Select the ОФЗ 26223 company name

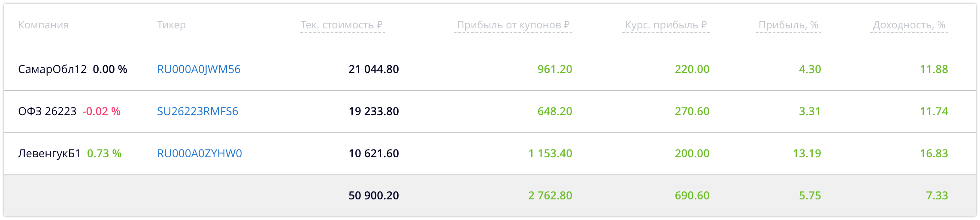47,111
